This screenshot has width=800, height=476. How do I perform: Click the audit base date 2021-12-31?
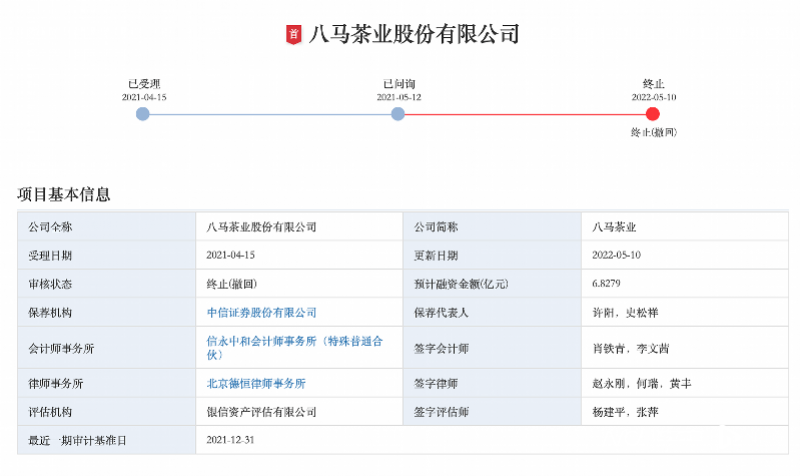(231, 440)
